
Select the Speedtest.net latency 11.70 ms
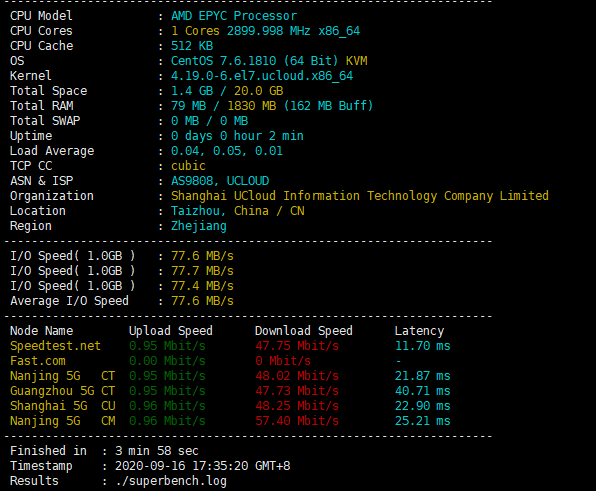(x=423, y=346)
